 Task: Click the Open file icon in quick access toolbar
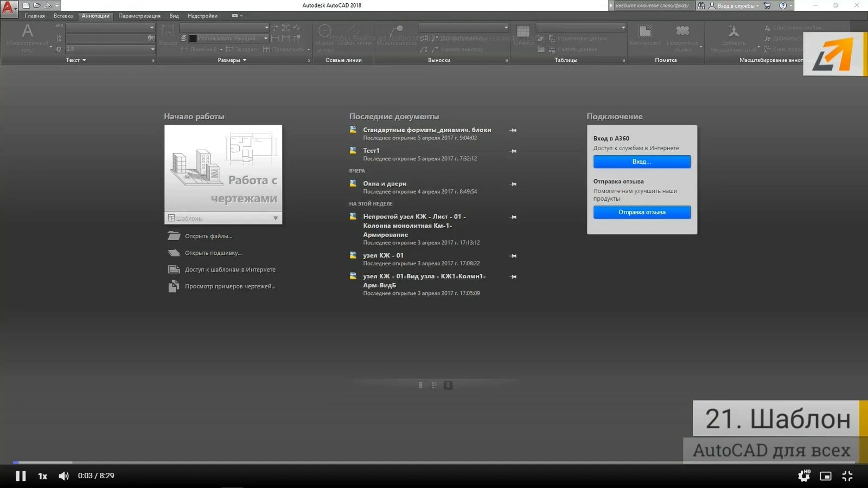click(37, 5)
